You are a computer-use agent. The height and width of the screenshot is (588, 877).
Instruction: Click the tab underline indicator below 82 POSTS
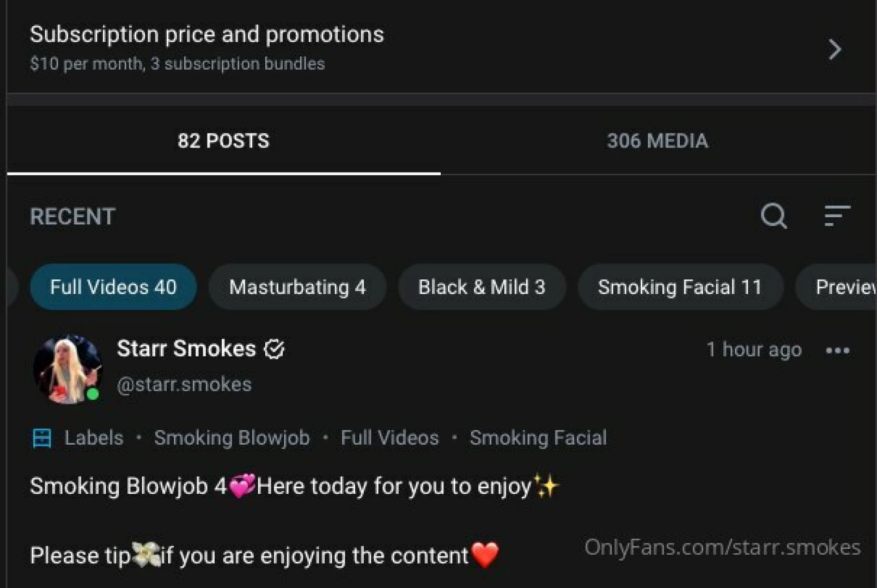pos(224,173)
